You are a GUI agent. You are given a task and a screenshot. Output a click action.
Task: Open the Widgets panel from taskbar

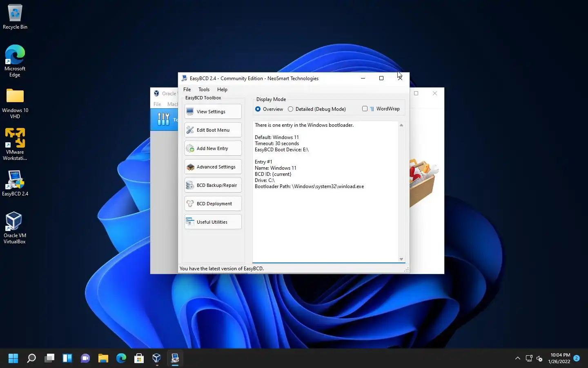point(67,359)
